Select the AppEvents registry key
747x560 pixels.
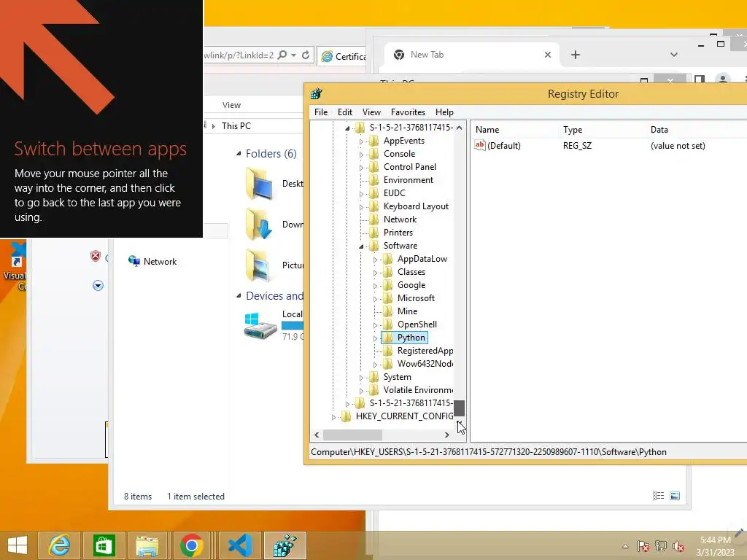pos(404,141)
